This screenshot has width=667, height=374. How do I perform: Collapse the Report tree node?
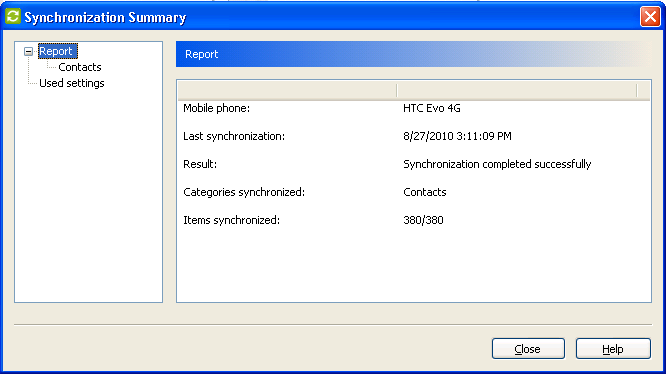point(29,51)
